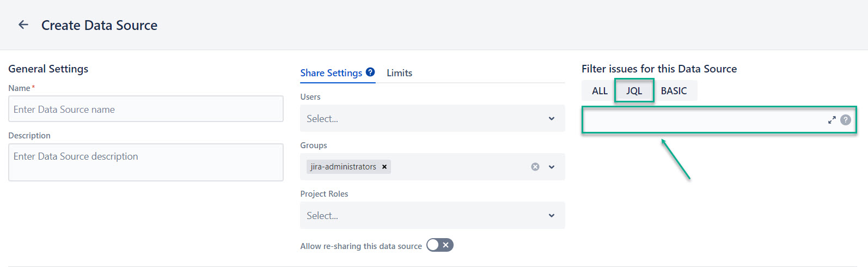Focus the Data Source name field
Screen dimensions: 868x267
click(x=145, y=109)
